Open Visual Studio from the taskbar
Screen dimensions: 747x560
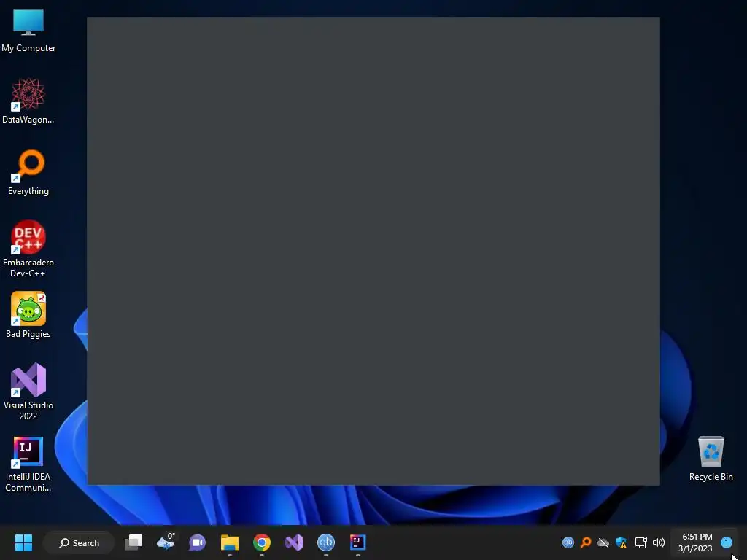tap(294, 542)
